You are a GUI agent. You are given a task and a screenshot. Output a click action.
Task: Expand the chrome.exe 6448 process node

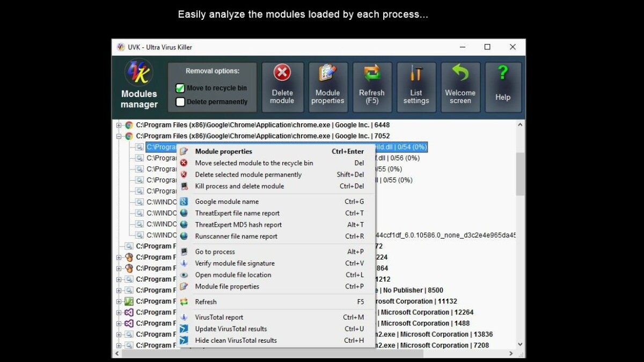tap(119, 125)
